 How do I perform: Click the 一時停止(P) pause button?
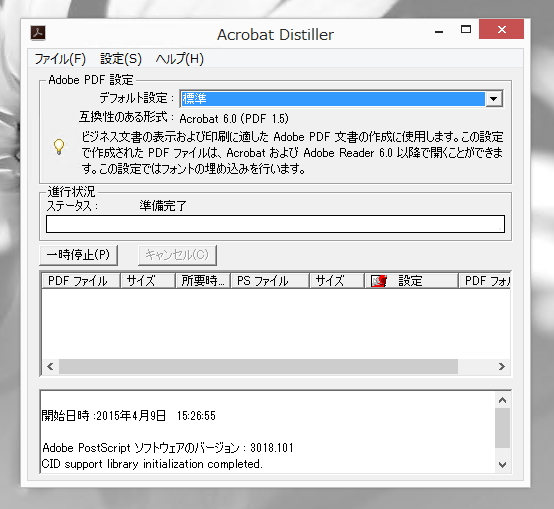pyautogui.click(x=78, y=255)
